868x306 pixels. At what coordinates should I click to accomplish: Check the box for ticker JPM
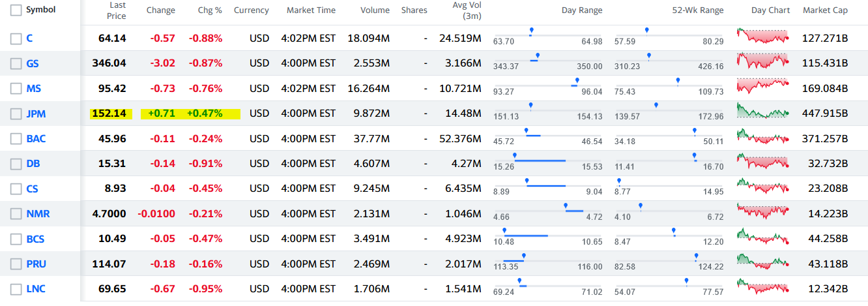(x=16, y=114)
